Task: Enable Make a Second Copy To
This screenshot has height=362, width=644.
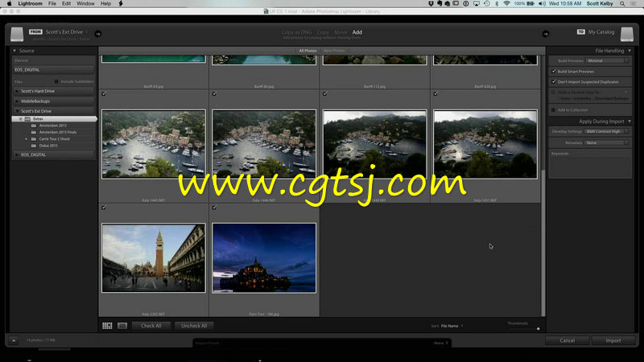Action: tap(554, 93)
